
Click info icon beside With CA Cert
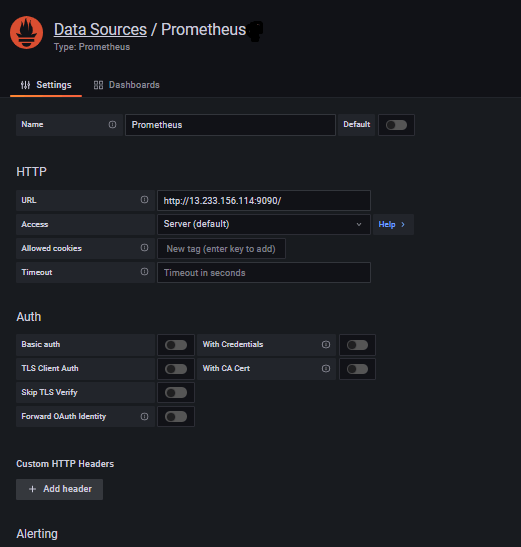click(326, 369)
